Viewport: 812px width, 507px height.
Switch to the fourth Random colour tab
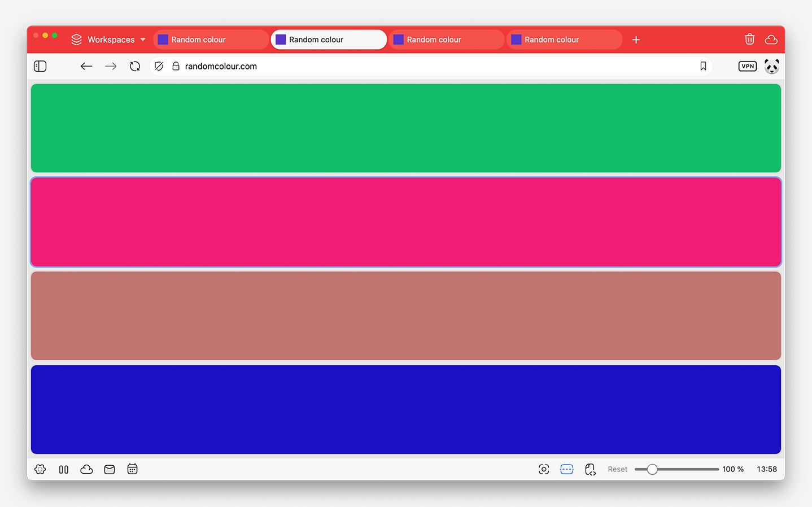[564, 40]
